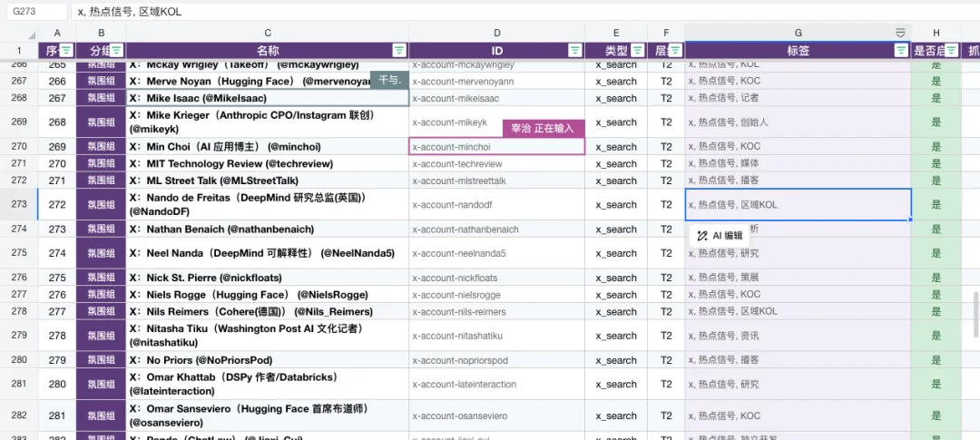Open the filter on the 名称 column header
The width and height of the screenshot is (980, 440).
coord(399,51)
